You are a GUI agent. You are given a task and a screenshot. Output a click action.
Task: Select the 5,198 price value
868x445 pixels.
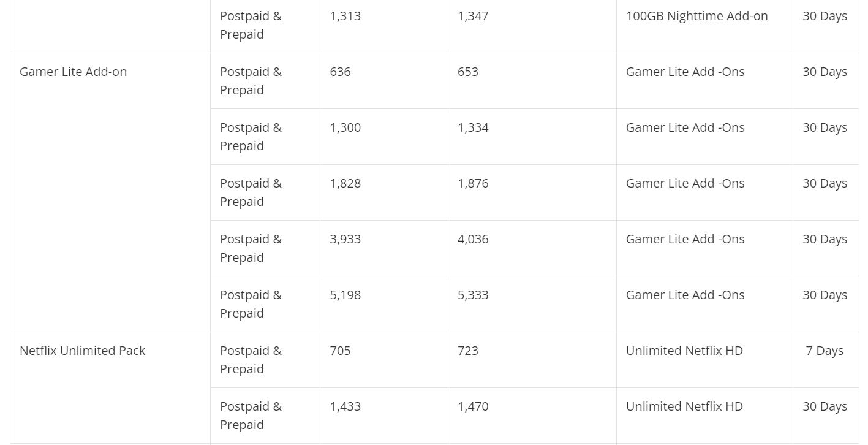tap(345, 295)
